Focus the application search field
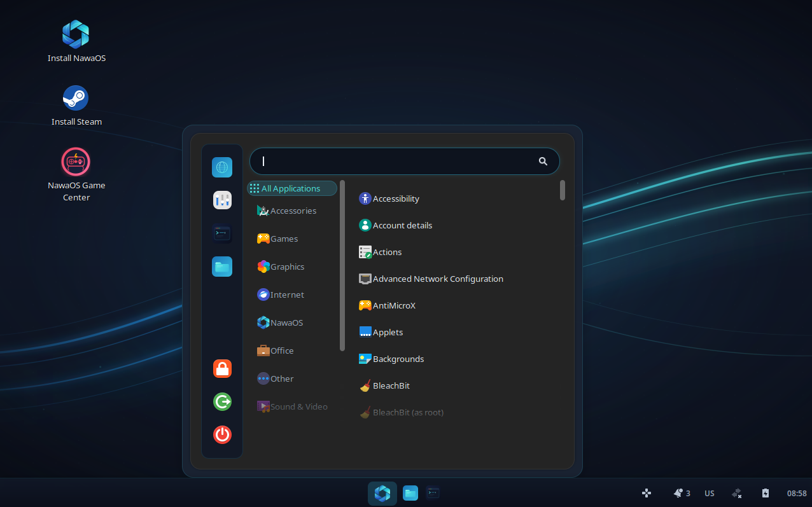 click(x=404, y=162)
